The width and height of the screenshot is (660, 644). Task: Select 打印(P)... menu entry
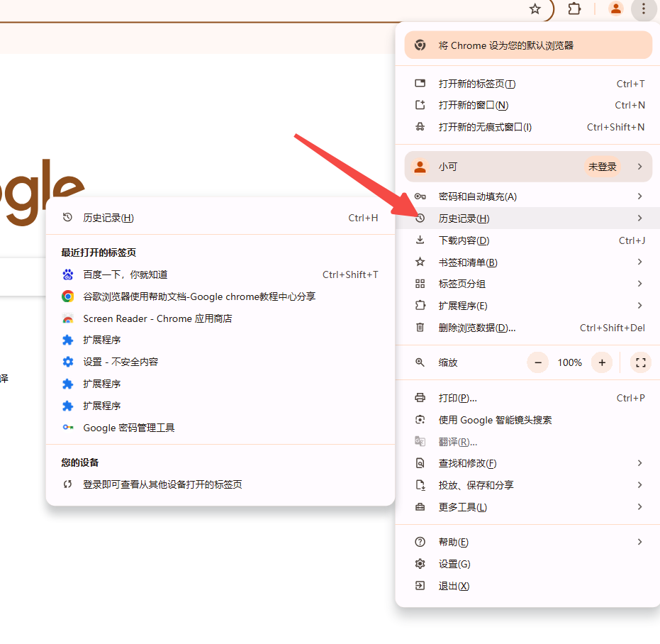528,398
